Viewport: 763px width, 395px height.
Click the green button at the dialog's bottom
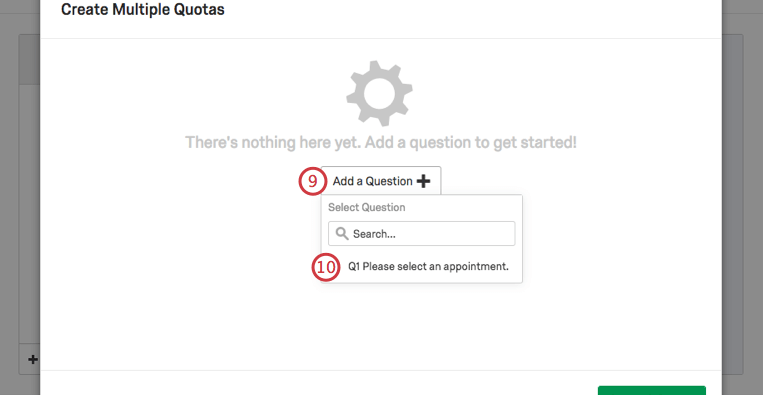(652, 390)
